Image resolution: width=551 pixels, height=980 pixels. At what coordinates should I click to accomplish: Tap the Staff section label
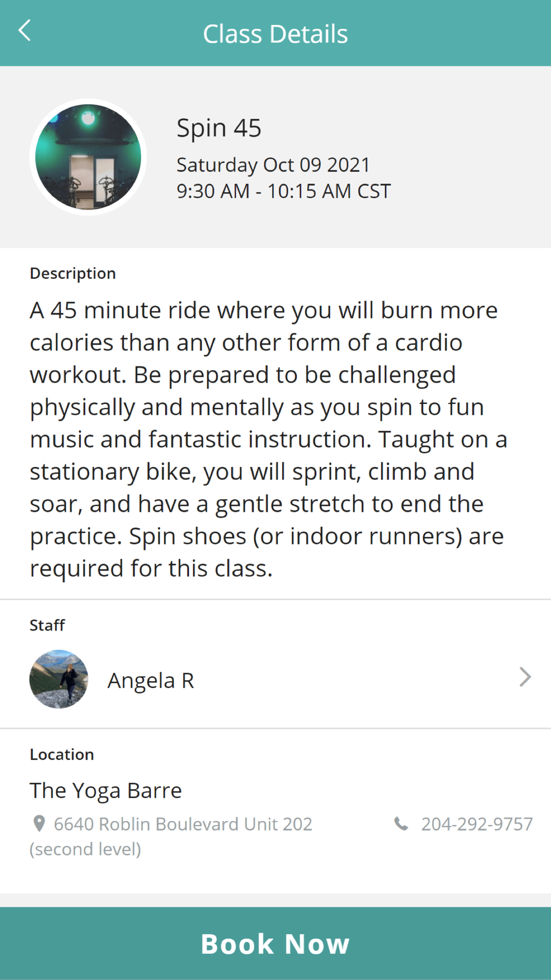(47, 625)
